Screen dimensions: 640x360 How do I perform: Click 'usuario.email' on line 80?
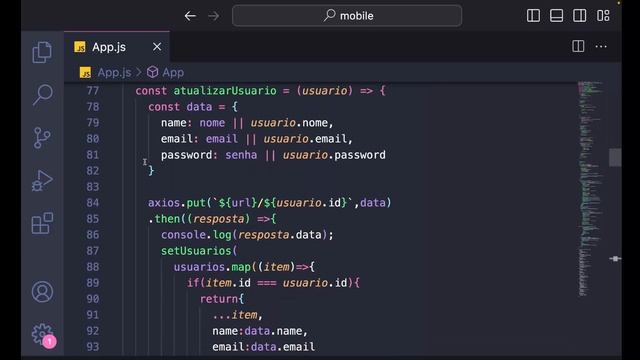(x=305, y=139)
